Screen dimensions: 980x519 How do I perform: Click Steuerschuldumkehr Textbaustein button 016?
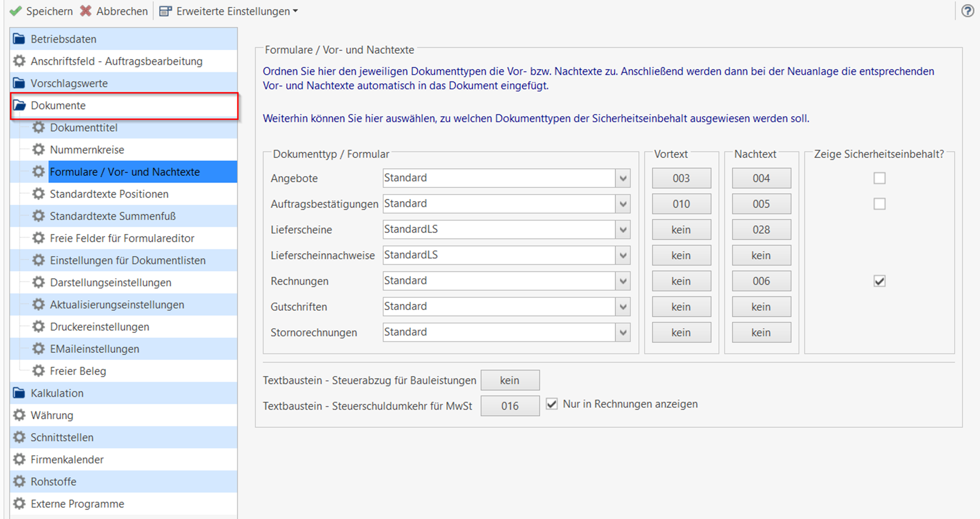(510, 406)
